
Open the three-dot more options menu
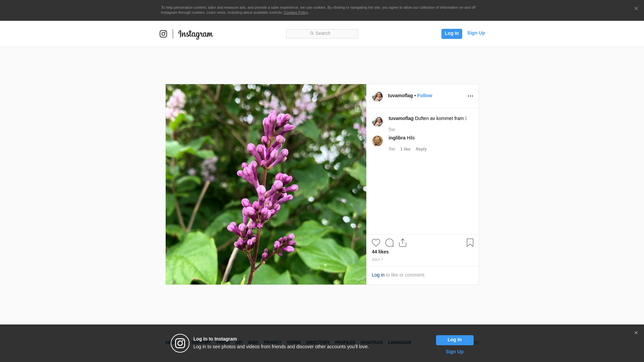click(x=470, y=96)
